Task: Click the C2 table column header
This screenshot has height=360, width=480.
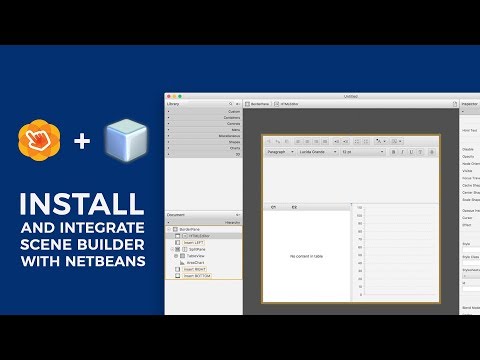Action: [x=294, y=207]
